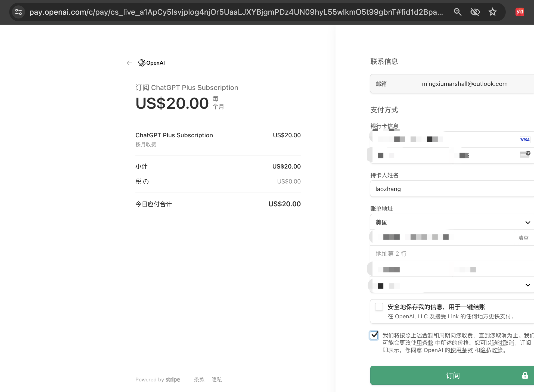This screenshot has width=534, height=392.
Task: Click the 联系信息 section heading
Action: tap(384, 61)
